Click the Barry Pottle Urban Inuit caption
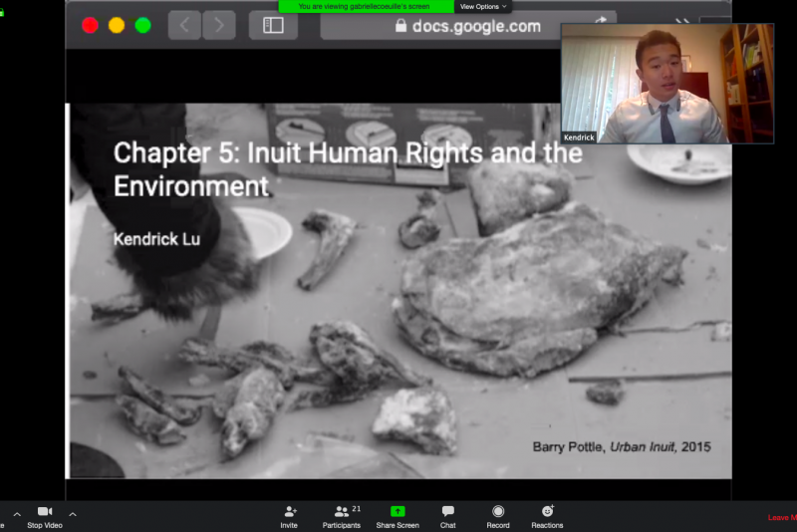 (622, 446)
